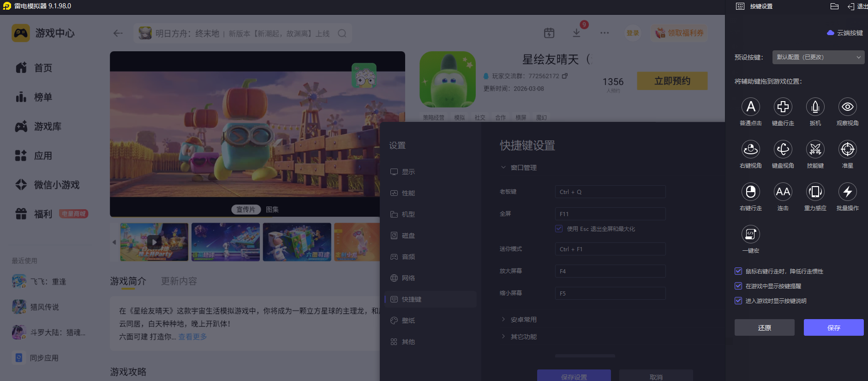Image resolution: width=868 pixels, height=381 pixels.
Task: Open 云端按键 cloud key mappings
Action: point(845,33)
